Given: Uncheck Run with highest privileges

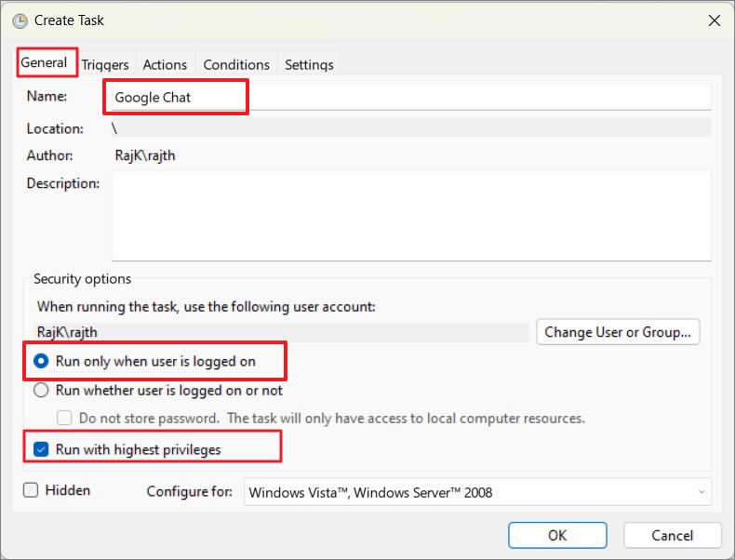Looking at the screenshot, I should point(41,449).
